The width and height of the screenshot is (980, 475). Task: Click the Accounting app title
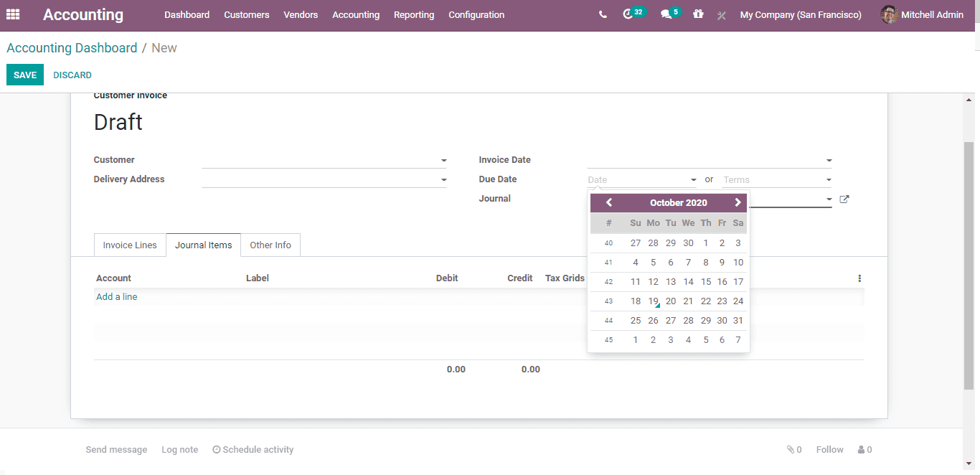click(83, 14)
